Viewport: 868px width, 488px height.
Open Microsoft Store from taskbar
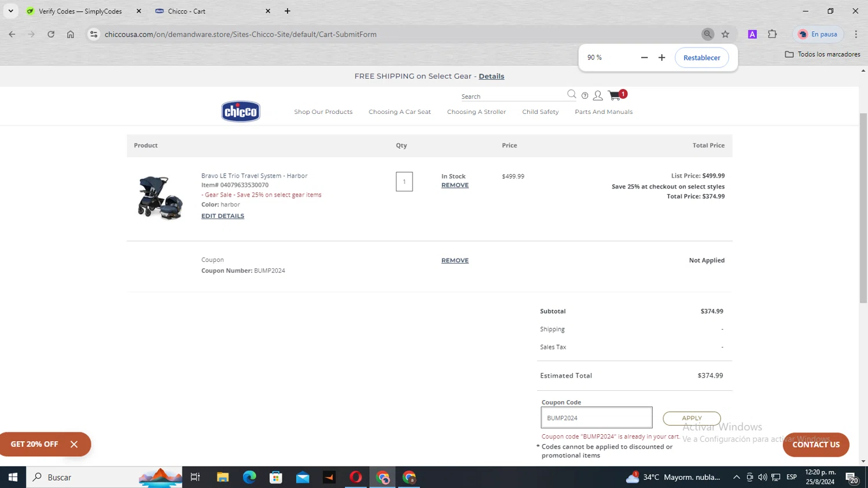pos(276,477)
